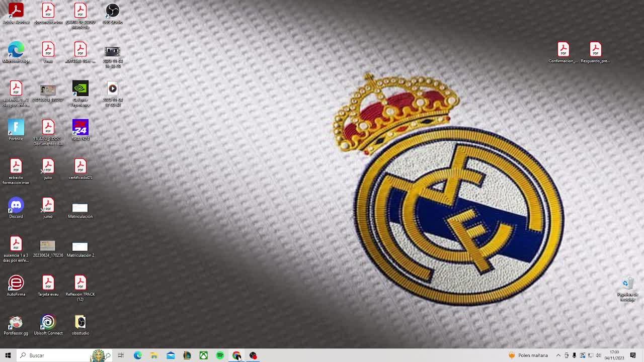Show hidden system tray icons
This screenshot has width=644, height=362.
click(558, 355)
